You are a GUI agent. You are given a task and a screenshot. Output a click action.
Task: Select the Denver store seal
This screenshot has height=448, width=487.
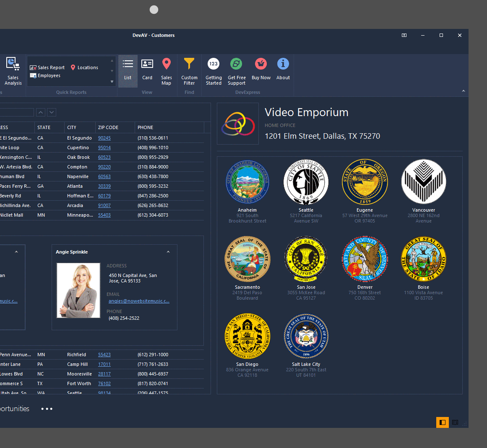pyautogui.click(x=365, y=259)
